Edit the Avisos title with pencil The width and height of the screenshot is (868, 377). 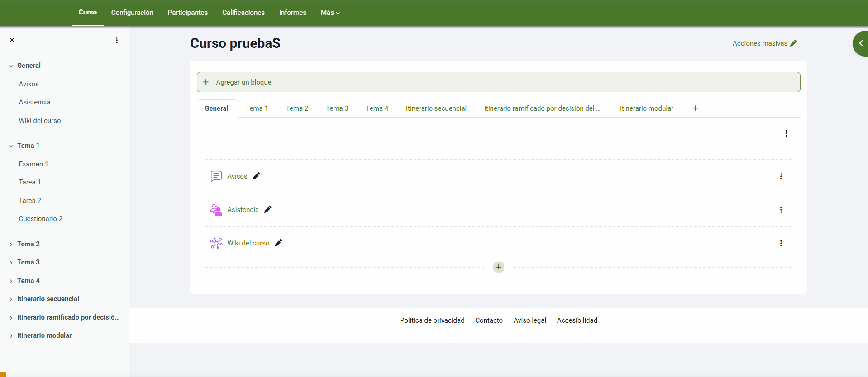pyautogui.click(x=257, y=176)
